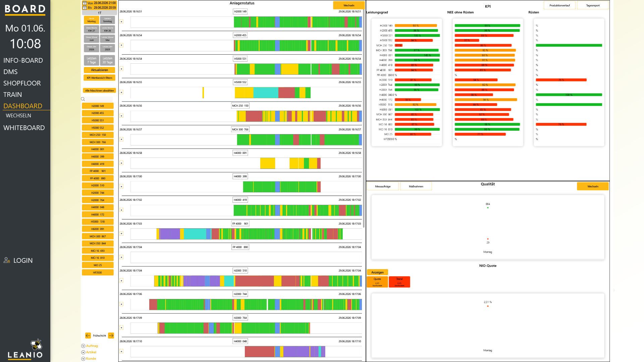Toggle machine filter MCH 300 766

tap(98, 142)
